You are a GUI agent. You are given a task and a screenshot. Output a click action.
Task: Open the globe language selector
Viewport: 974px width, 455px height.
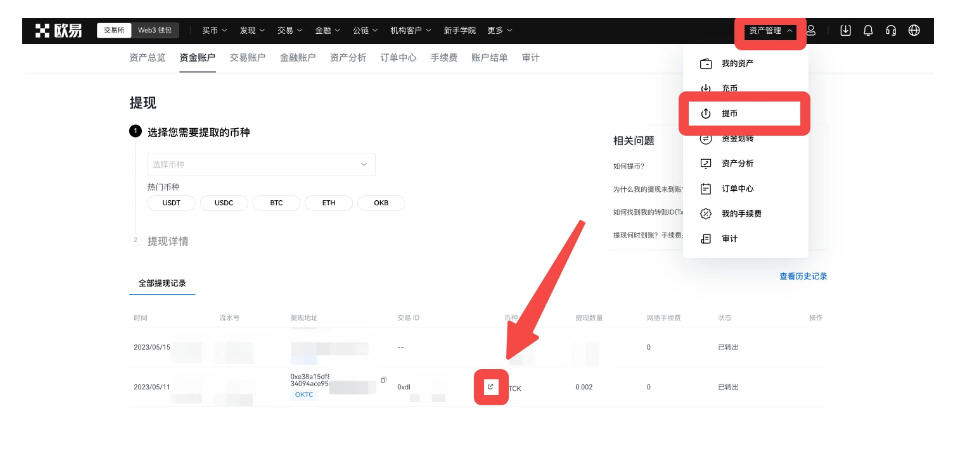(914, 30)
